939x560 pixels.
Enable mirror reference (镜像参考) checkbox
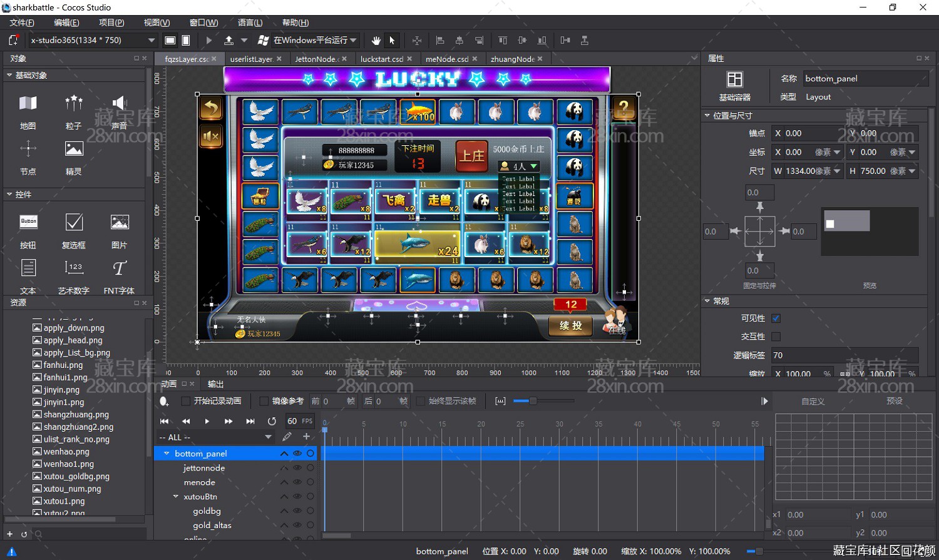click(x=264, y=401)
